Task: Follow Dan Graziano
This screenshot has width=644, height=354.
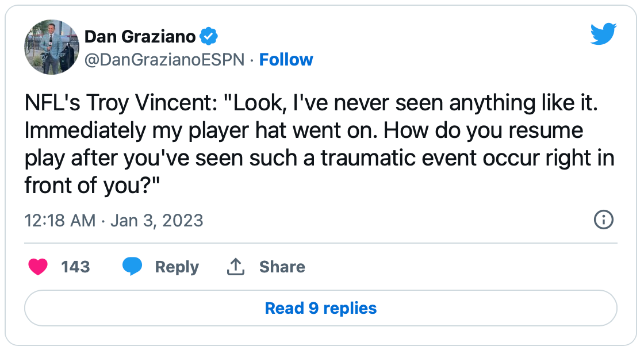Action: pyautogui.click(x=286, y=60)
